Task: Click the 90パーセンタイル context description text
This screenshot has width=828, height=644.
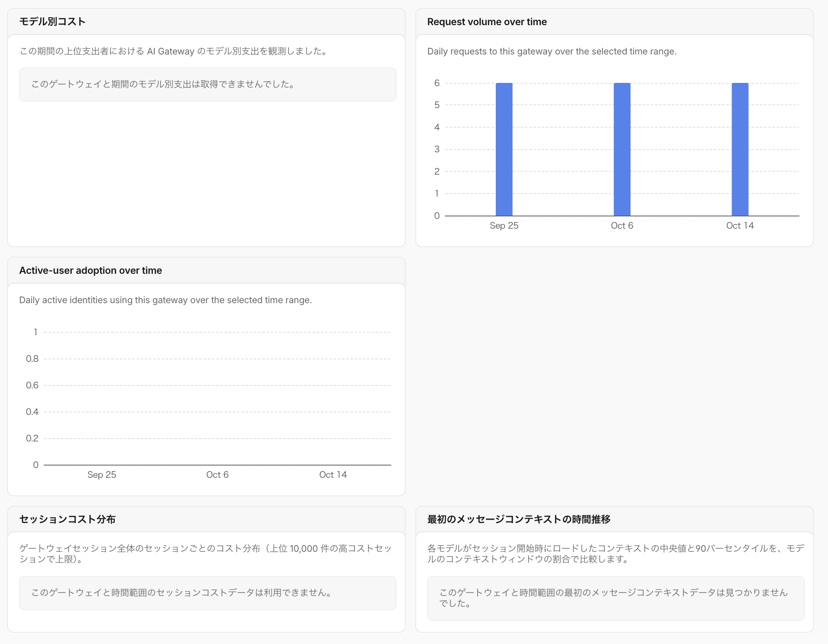Action: click(x=616, y=554)
